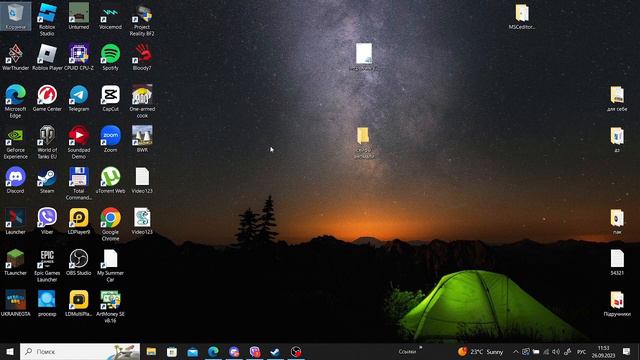640x360 pixels.
Task: Open Total Commander shortcut
Action: click(x=79, y=183)
